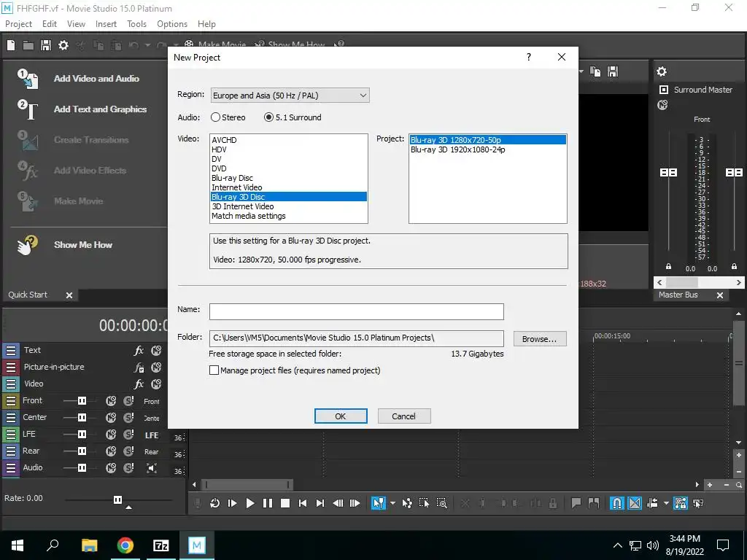747x560 pixels.
Task: Open track FX for the Text track
Action: 139,351
